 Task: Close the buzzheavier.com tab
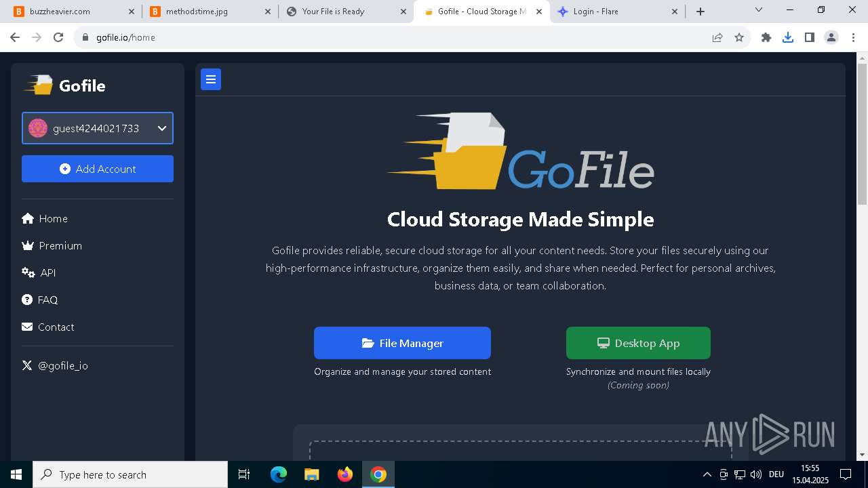pyautogui.click(x=132, y=12)
